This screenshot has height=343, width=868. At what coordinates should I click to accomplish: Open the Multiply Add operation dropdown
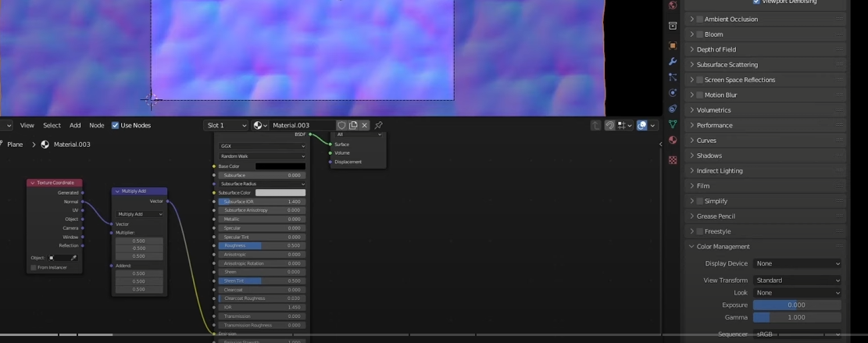coord(140,214)
